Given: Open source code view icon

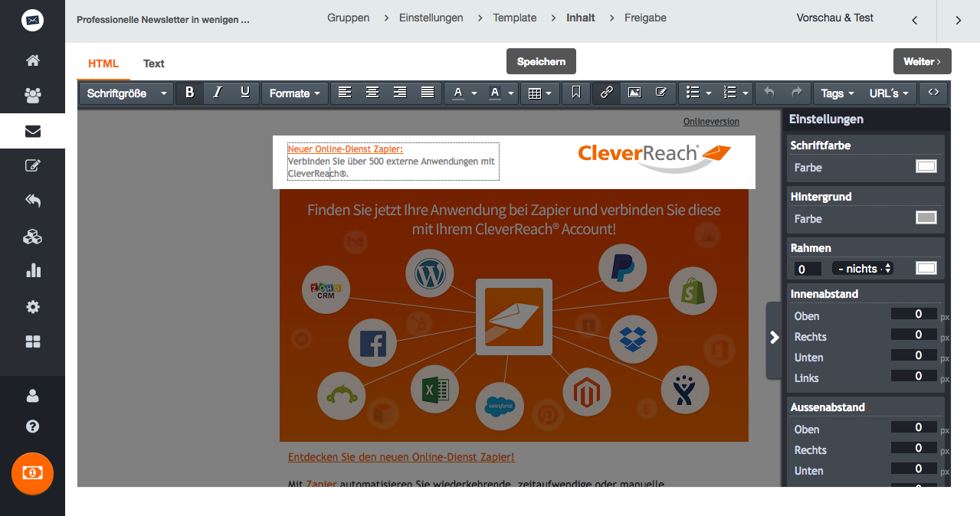Looking at the screenshot, I should 933,93.
